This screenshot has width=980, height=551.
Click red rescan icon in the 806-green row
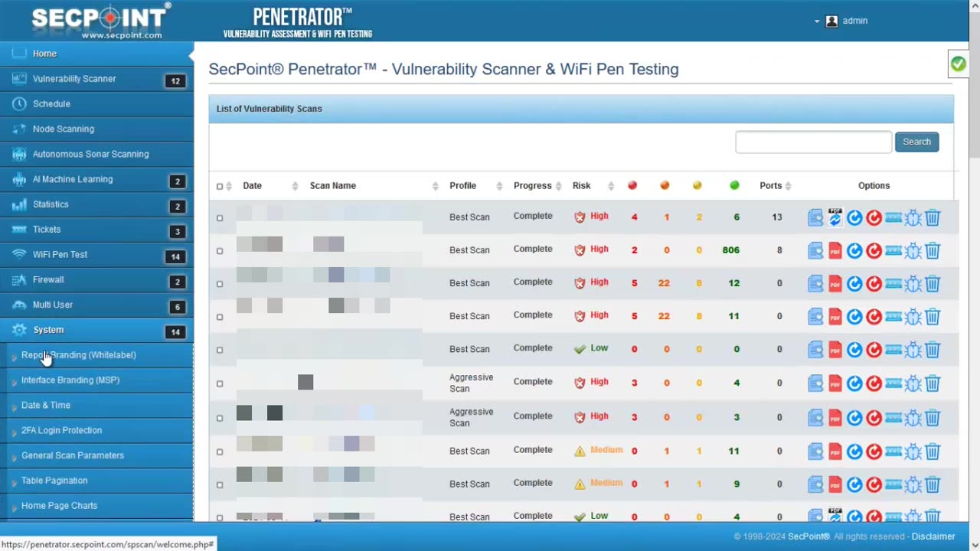[874, 251]
